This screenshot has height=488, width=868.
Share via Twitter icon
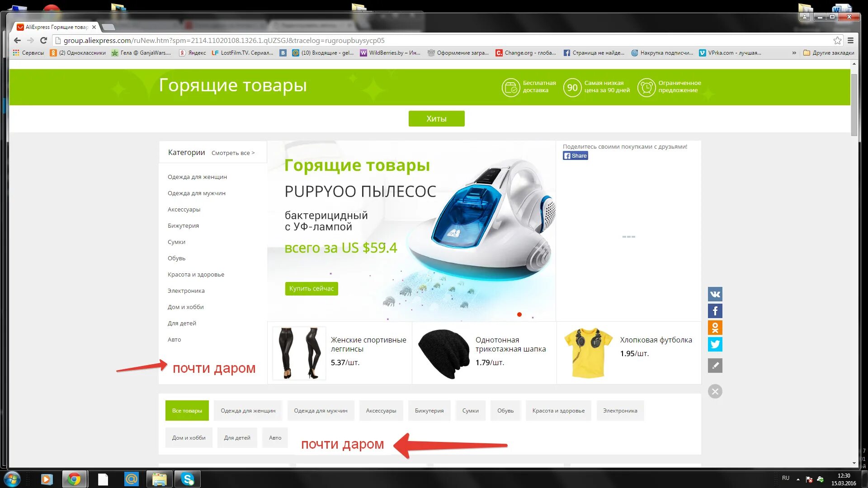coord(715,344)
